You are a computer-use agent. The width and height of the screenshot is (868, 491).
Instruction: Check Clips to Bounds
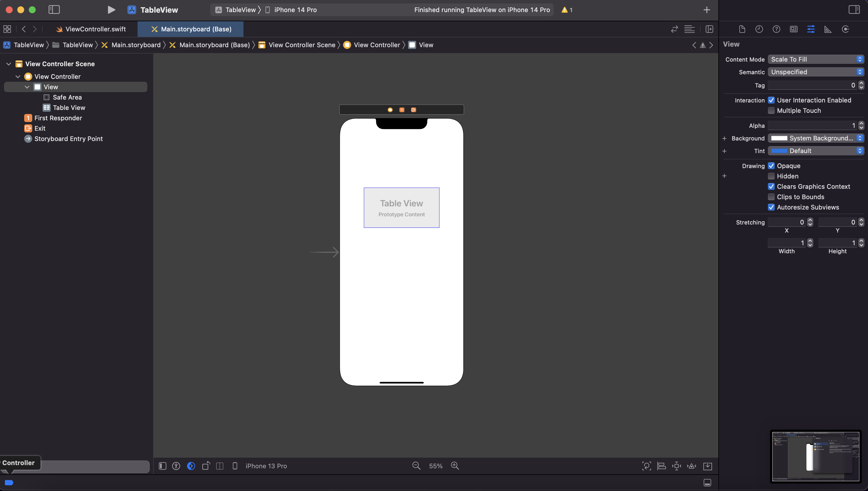pos(771,197)
